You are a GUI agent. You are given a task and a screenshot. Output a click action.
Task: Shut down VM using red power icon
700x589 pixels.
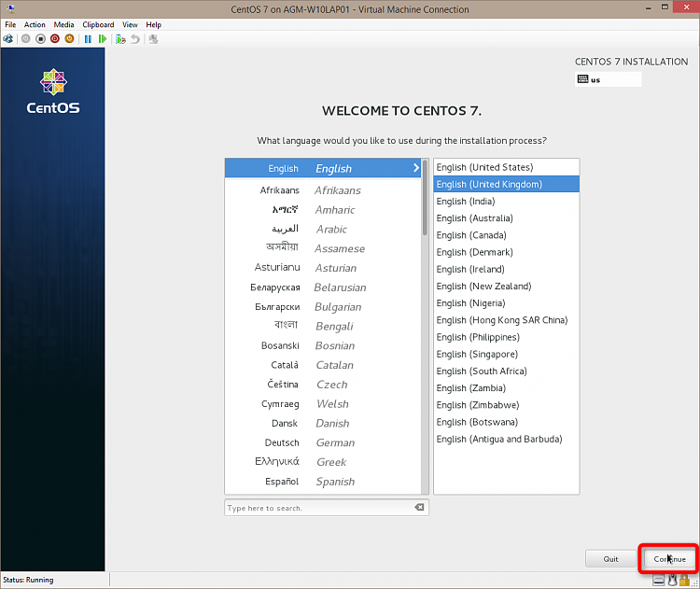55,39
